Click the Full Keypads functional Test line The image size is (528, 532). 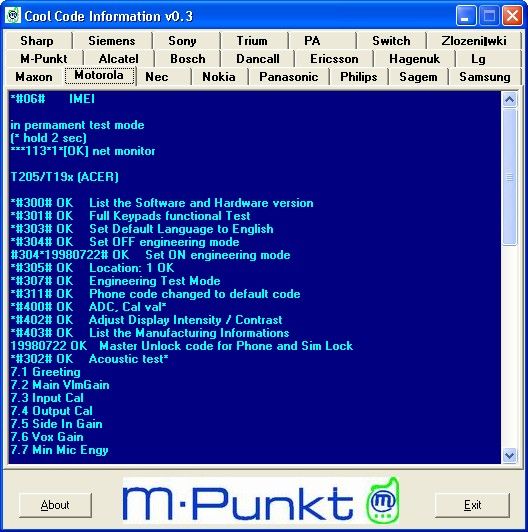130,216
